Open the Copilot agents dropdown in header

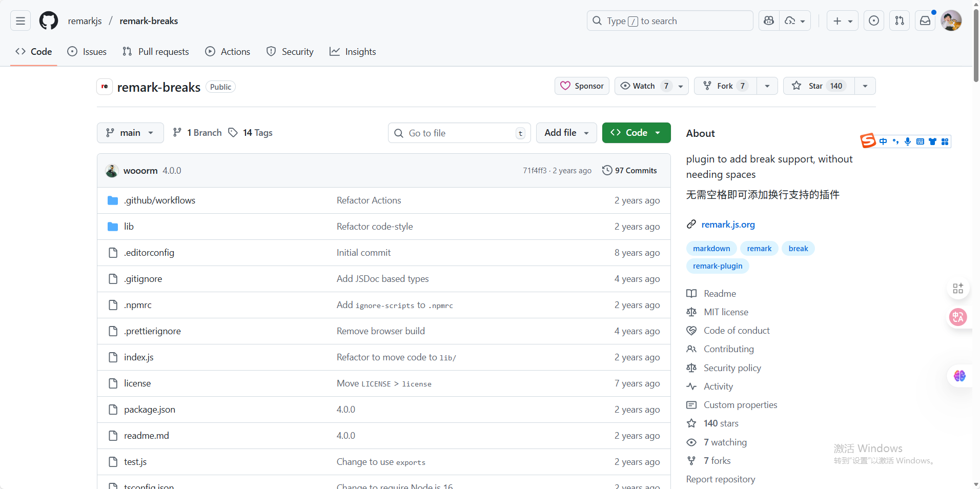pyautogui.click(x=795, y=21)
